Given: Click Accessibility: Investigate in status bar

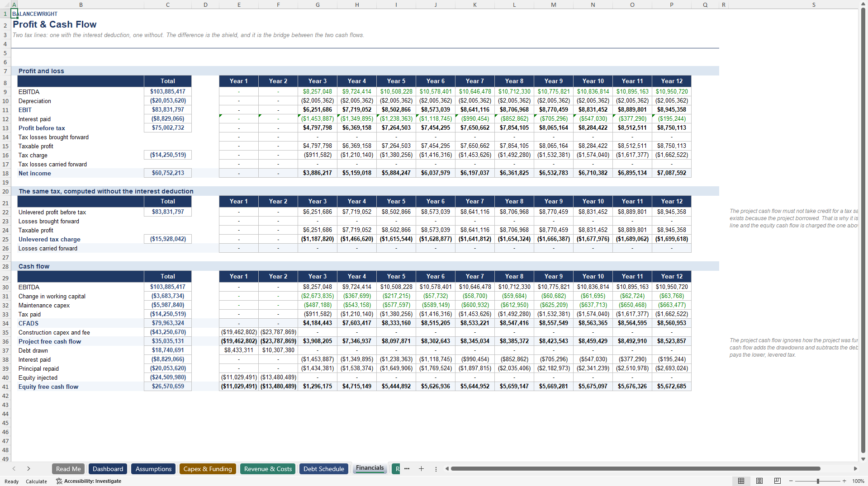Looking at the screenshot, I should click(x=89, y=481).
